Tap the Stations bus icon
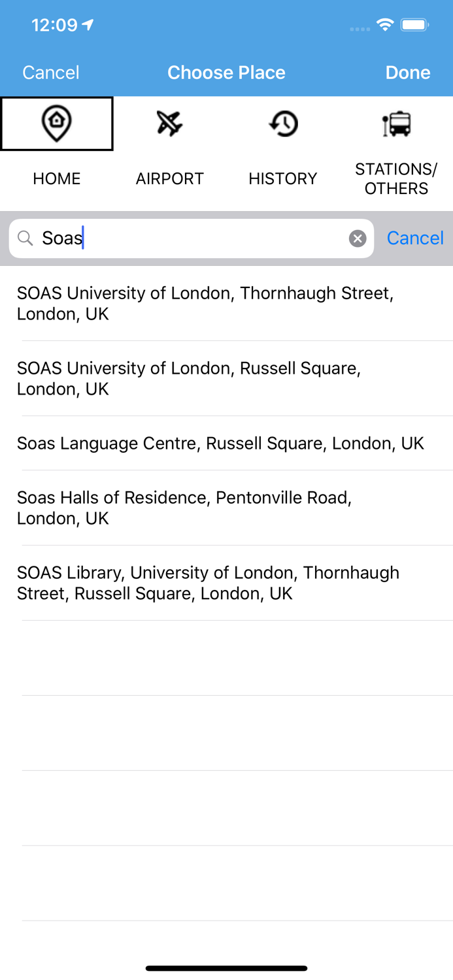453x980 pixels. click(x=396, y=123)
